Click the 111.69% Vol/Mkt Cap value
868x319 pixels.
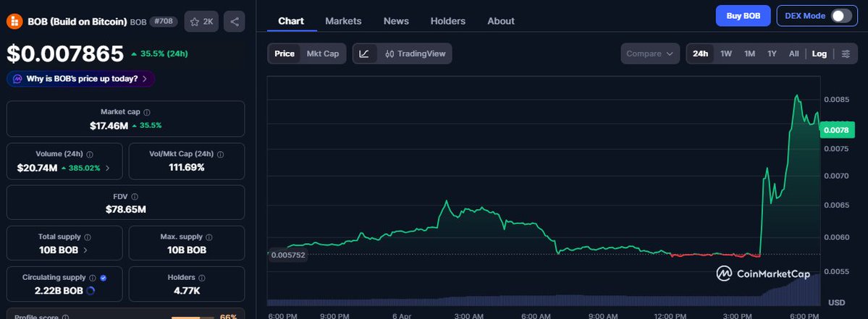click(x=187, y=168)
